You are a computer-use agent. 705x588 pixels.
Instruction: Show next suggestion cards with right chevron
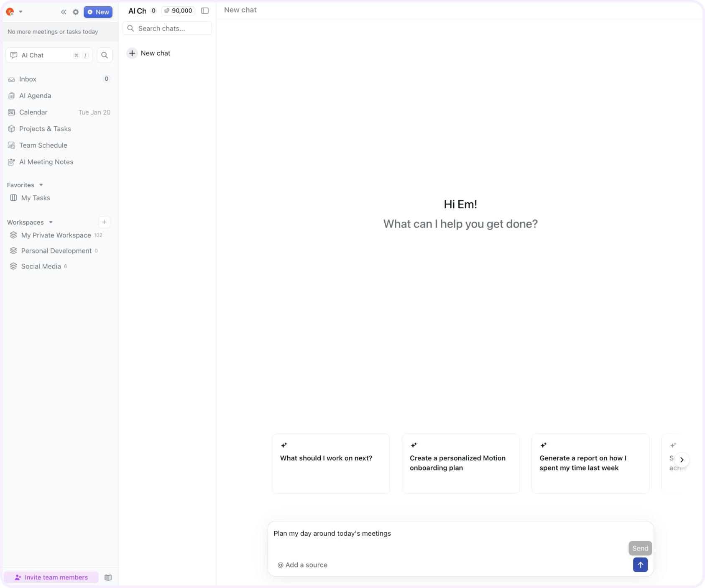(682, 460)
